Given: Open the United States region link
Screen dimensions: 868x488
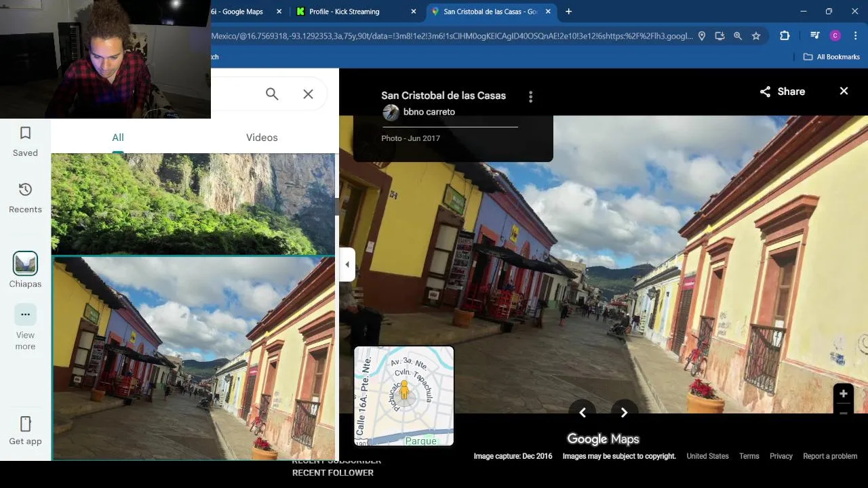Looking at the screenshot, I should tap(707, 456).
